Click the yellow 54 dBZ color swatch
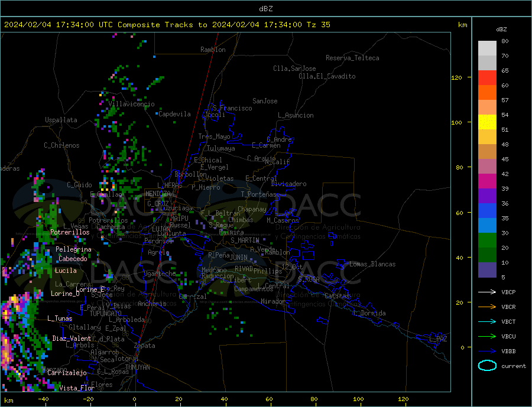The image size is (532, 407). (x=487, y=122)
